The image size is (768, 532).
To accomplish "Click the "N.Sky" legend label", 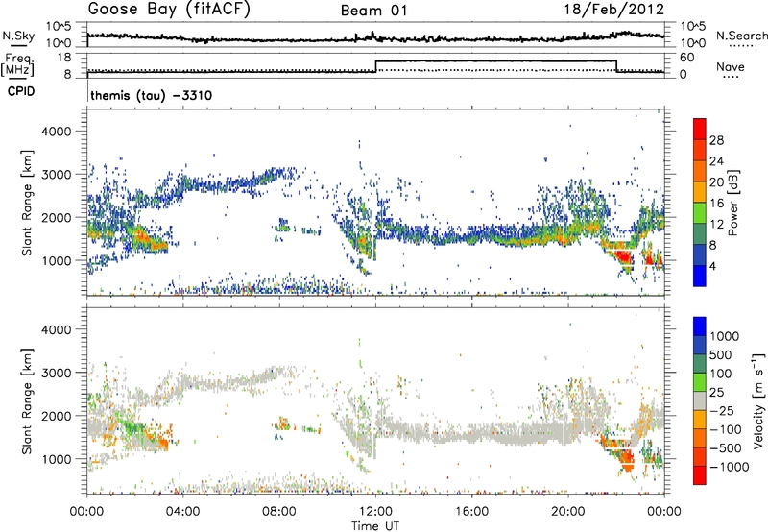I will point(18,36).
